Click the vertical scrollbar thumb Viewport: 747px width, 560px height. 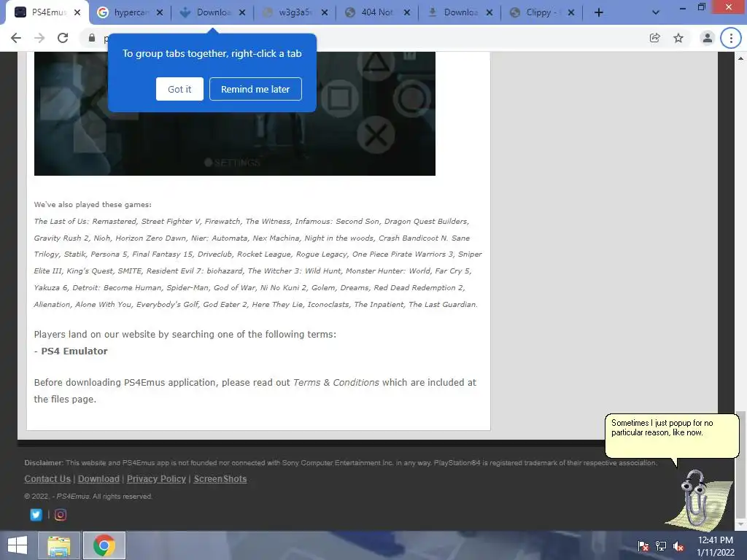point(741,464)
